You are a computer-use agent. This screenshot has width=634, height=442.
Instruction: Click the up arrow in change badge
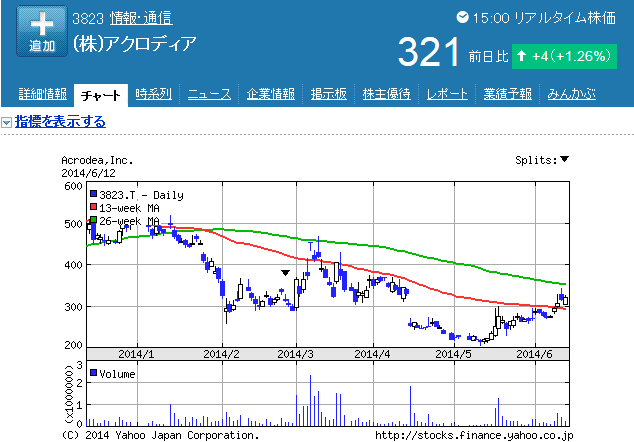pyautogui.click(x=522, y=56)
